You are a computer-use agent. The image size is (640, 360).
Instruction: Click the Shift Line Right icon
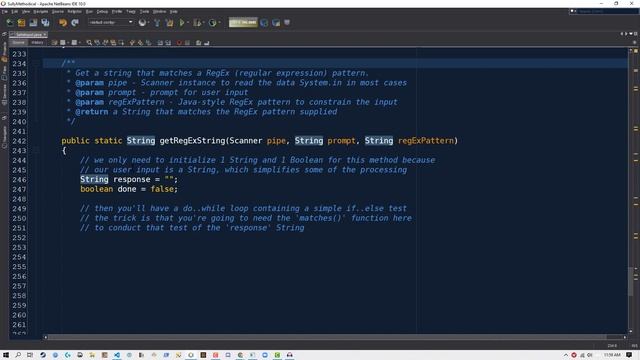(168, 42)
